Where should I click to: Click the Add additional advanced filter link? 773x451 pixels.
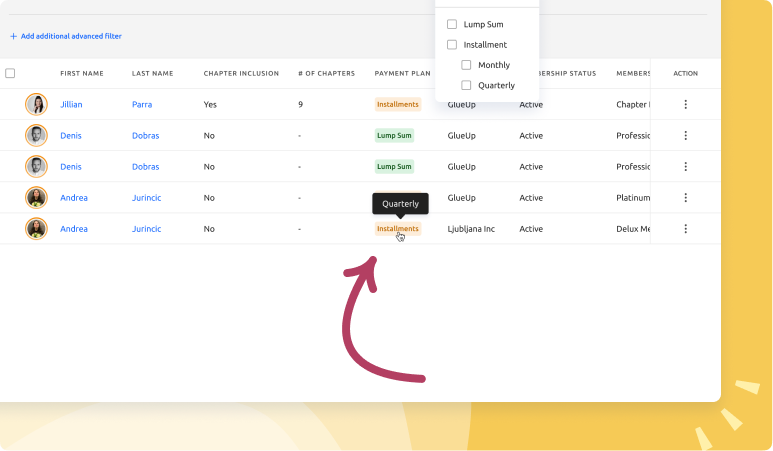click(71, 36)
